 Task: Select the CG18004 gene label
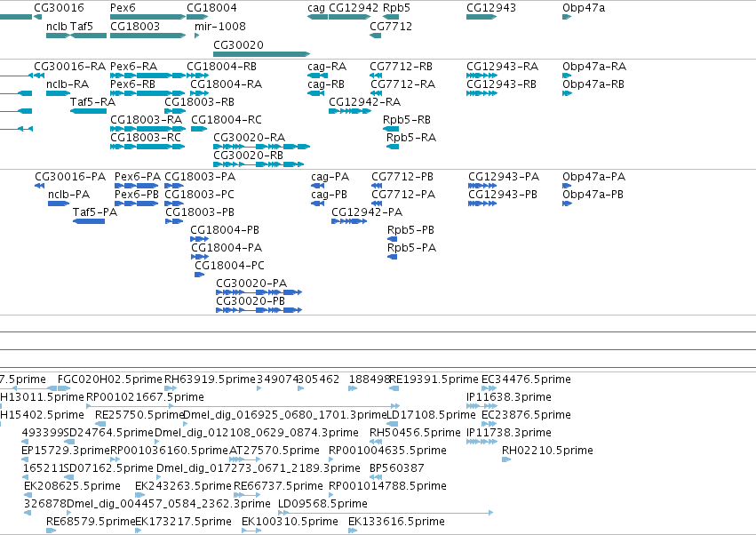click(x=211, y=8)
